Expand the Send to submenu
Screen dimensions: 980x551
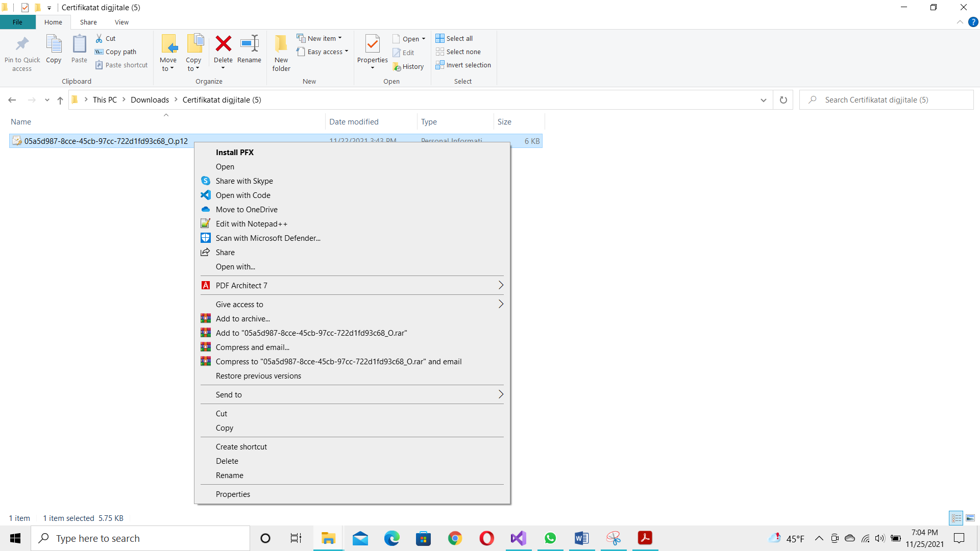352,394
